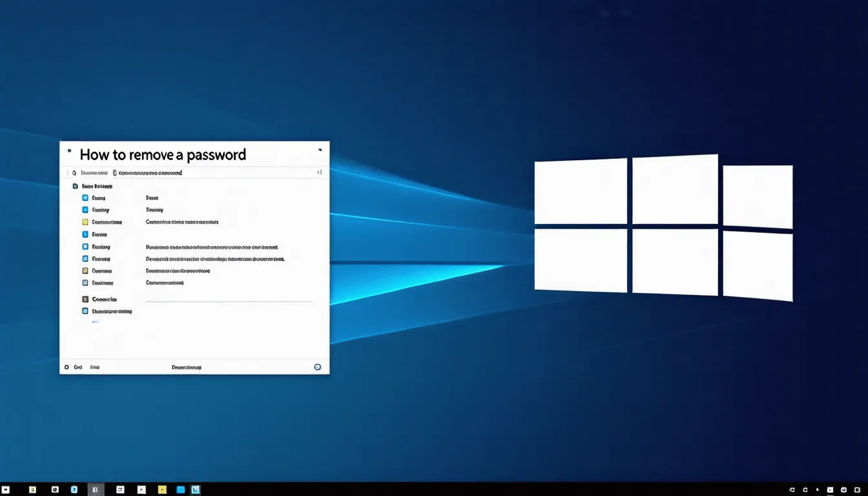
Task: Open the solid blue taskbar icon
Action: pos(181,490)
